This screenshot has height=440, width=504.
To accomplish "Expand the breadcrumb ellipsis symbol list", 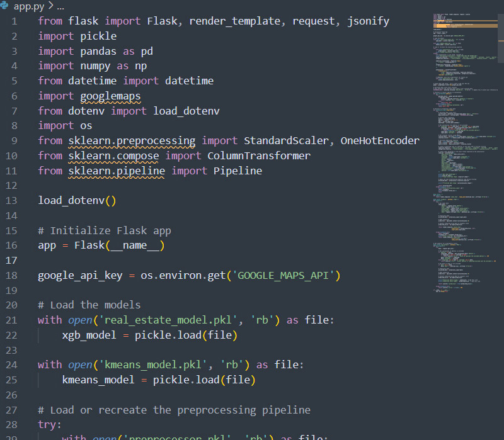I will [60, 6].
